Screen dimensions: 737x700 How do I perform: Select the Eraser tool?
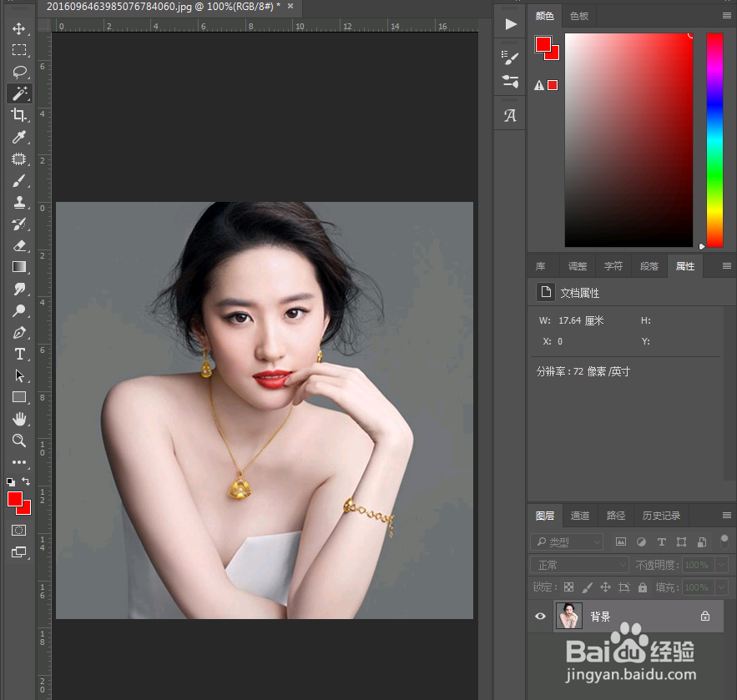pyautogui.click(x=19, y=245)
